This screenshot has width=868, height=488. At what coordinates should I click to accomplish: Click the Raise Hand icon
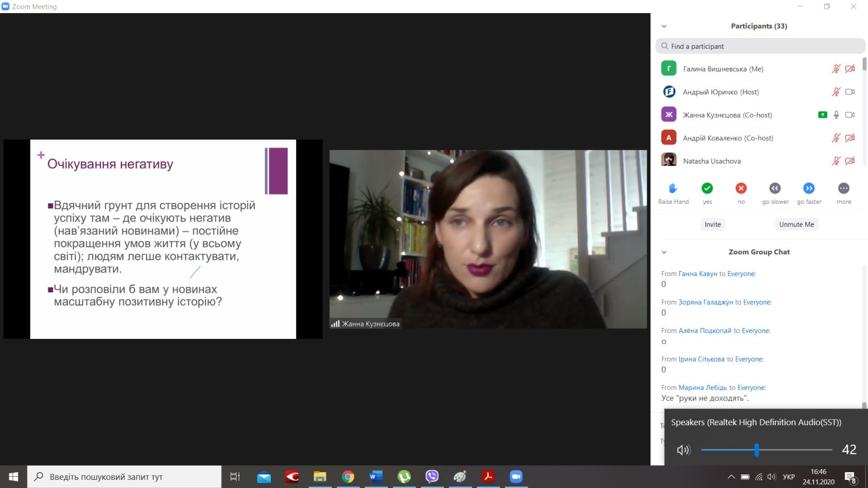point(673,188)
